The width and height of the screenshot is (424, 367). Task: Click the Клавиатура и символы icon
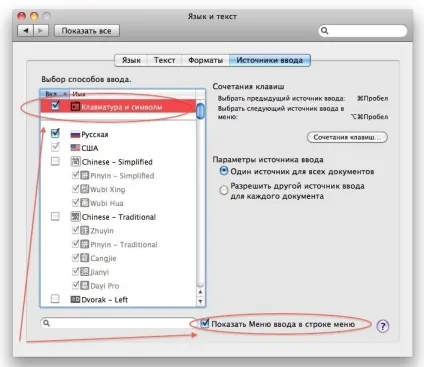click(75, 107)
